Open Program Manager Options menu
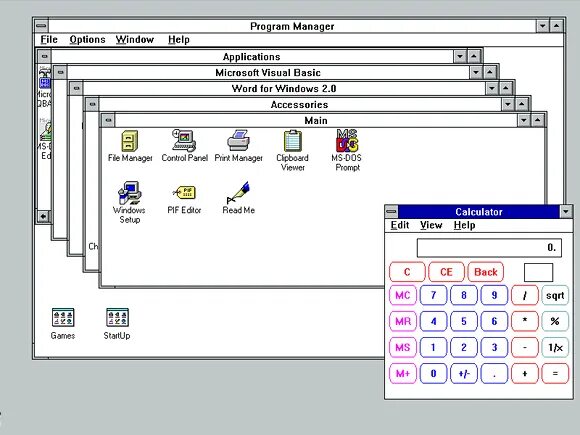Screen dimensions: 580x435 (87, 40)
